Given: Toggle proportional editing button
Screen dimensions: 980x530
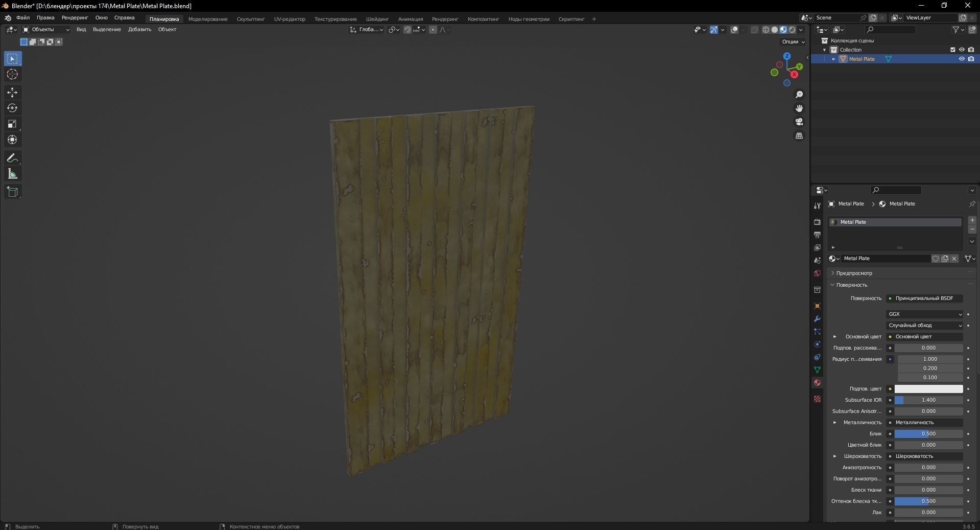Looking at the screenshot, I should pyautogui.click(x=433, y=30).
